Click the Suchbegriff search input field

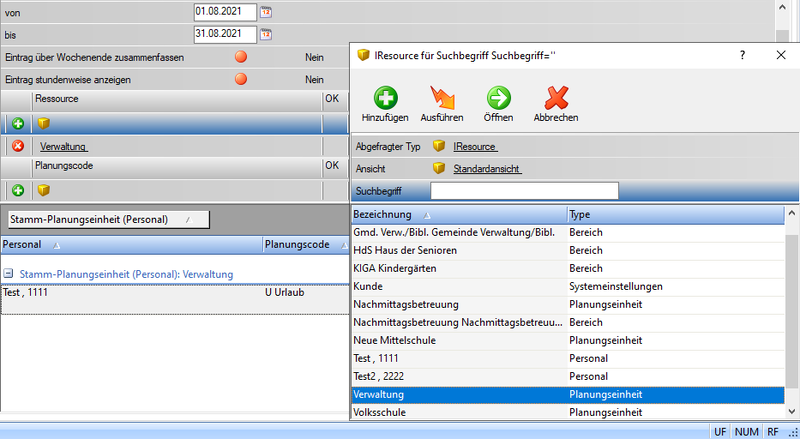[524, 191]
